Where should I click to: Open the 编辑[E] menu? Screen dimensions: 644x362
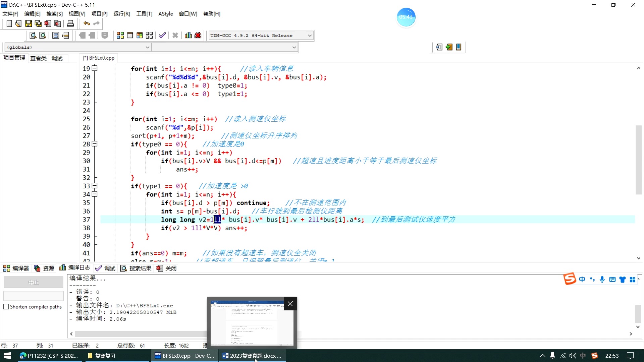tap(32, 14)
